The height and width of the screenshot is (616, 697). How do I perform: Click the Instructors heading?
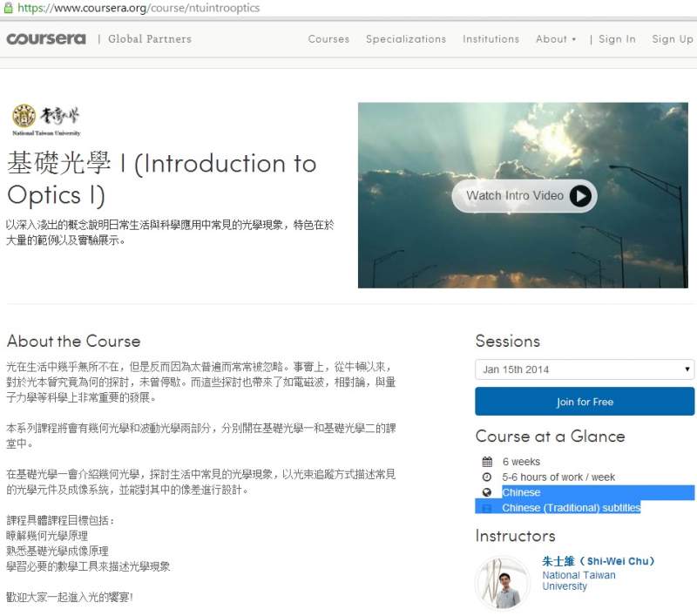515,536
